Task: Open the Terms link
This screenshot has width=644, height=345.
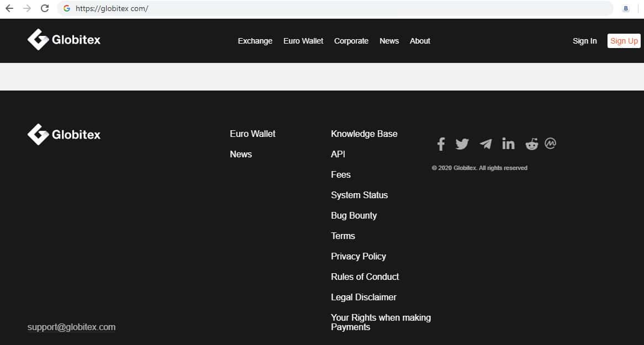Action: (342, 236)
